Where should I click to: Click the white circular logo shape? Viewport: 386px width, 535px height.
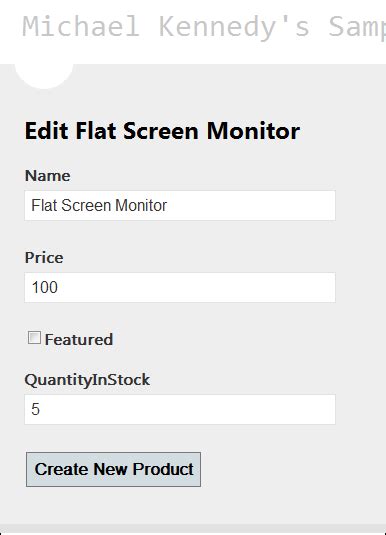(44, 76)
